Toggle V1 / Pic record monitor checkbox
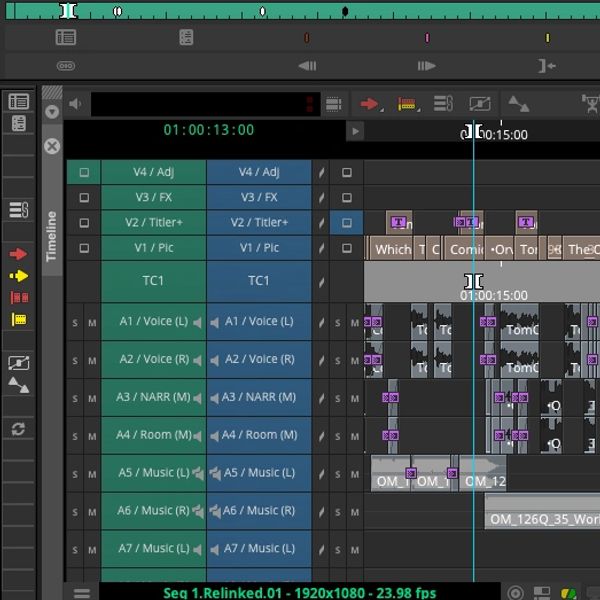 coord(347,248)
